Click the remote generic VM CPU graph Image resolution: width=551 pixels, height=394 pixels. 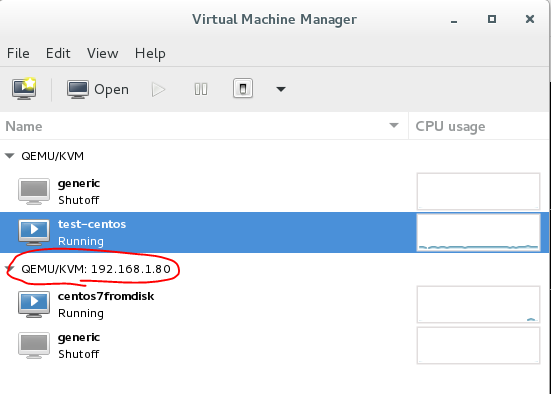tap(478, 345)
